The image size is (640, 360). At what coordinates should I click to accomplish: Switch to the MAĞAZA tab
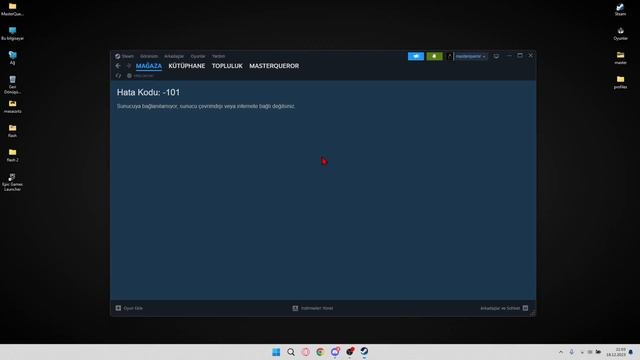pyautogui.click(x=149, y=66)
